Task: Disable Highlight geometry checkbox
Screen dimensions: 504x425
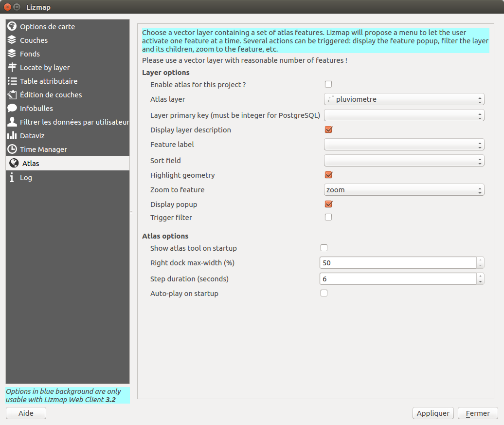Action: click(328, 175)
